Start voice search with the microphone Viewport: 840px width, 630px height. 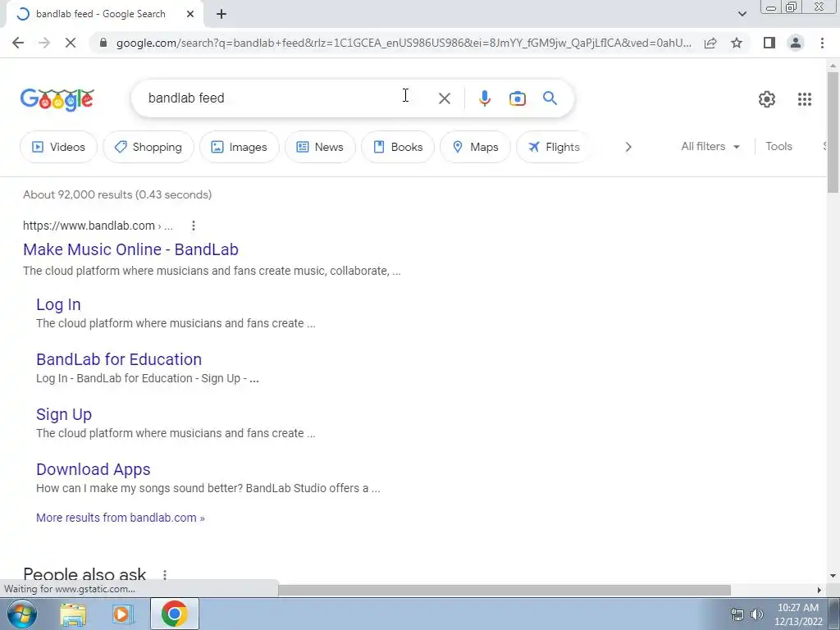point(484,98)
